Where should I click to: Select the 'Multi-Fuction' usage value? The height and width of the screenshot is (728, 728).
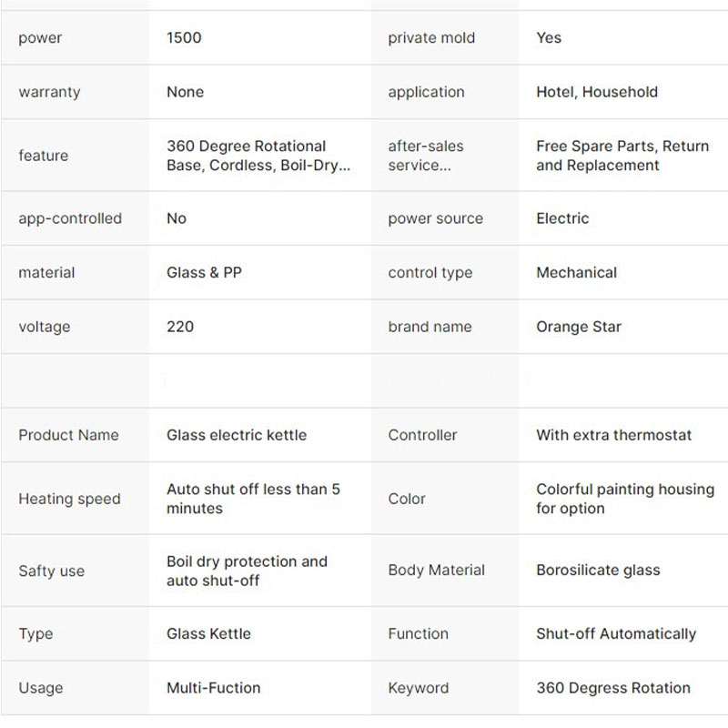213,688
